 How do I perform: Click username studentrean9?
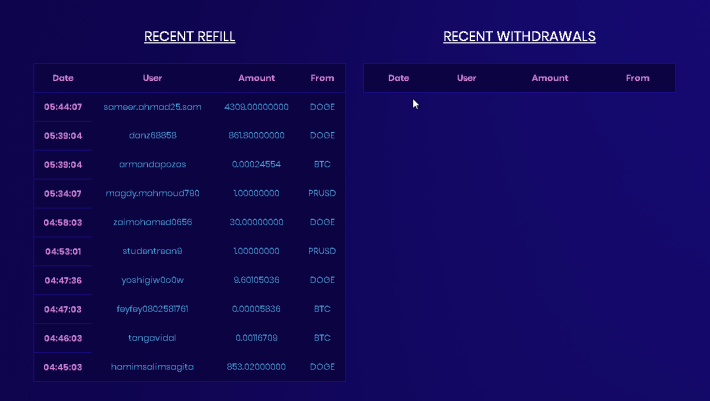point(152,251)
